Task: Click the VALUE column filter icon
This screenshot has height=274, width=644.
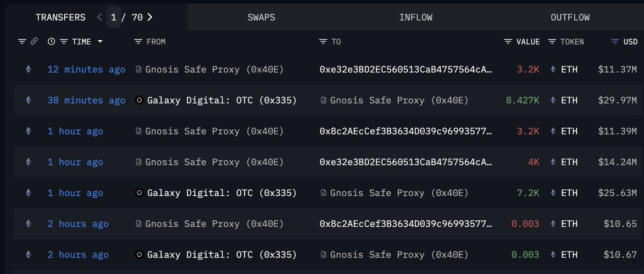Action: (x=508, y=41)
